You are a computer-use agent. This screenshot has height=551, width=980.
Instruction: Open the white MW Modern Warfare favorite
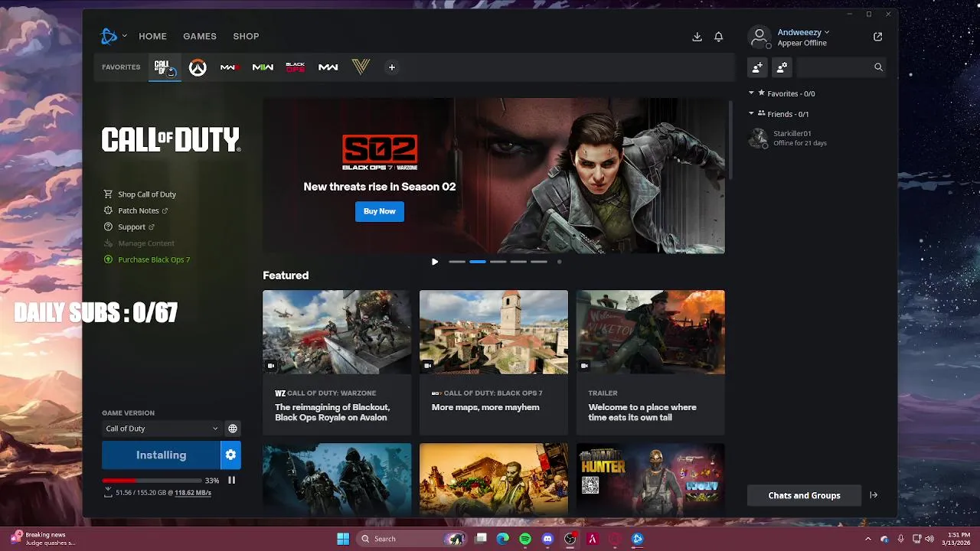[x=328, y=67]
